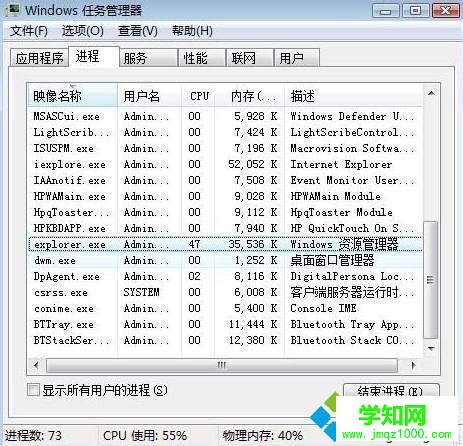Open the 文件(F) menu
Screen dimensions: 463x446
28,31
